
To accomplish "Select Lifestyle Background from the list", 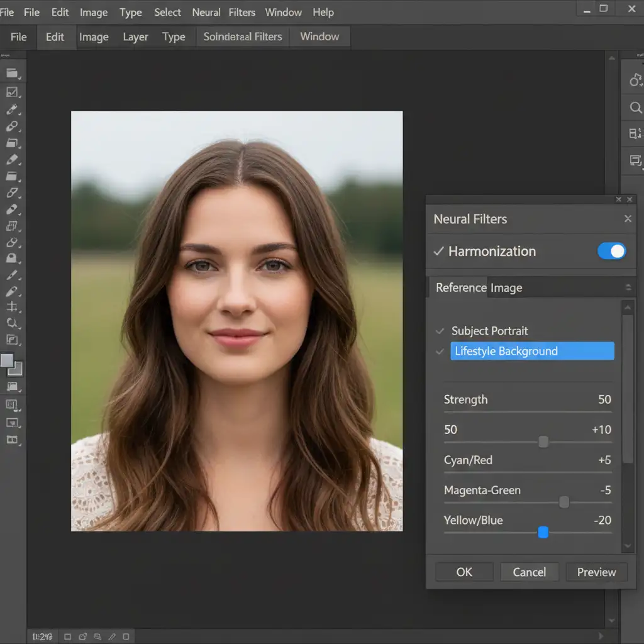I will pos(532,352).
